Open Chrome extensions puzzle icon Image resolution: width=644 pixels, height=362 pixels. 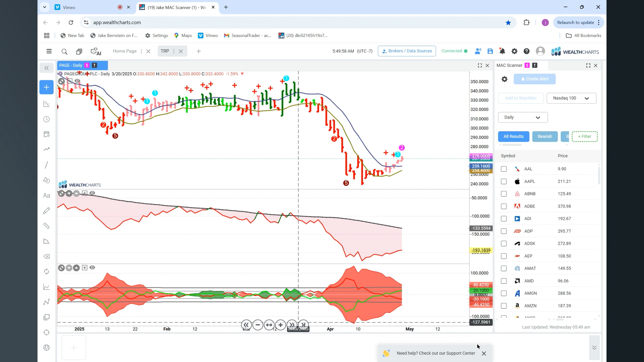pos(527,22)
